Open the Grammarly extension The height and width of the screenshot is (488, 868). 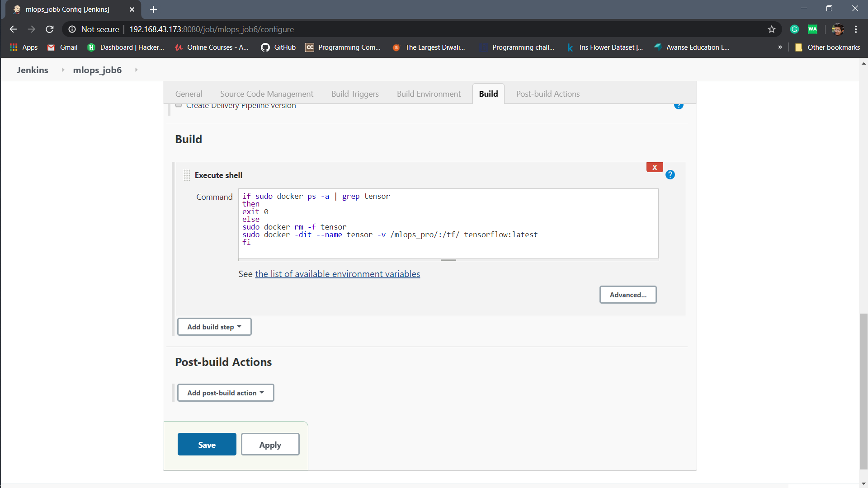tap(794, 29)
